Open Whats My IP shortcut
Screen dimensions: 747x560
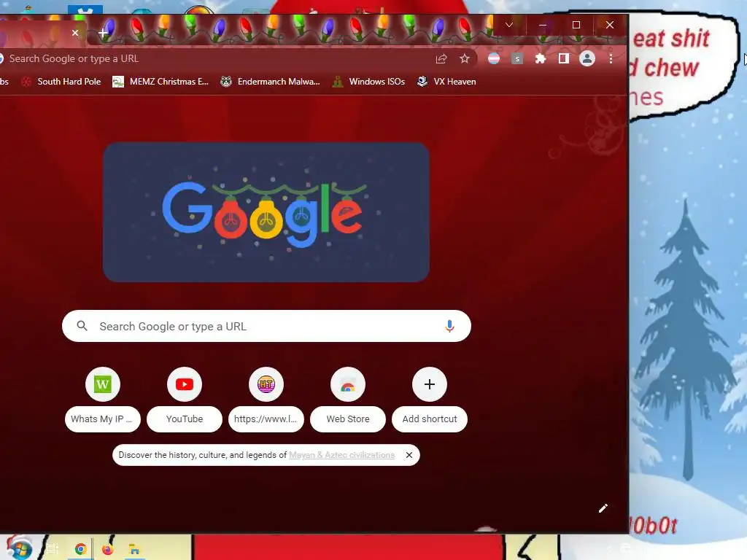(x=102, y=384)
